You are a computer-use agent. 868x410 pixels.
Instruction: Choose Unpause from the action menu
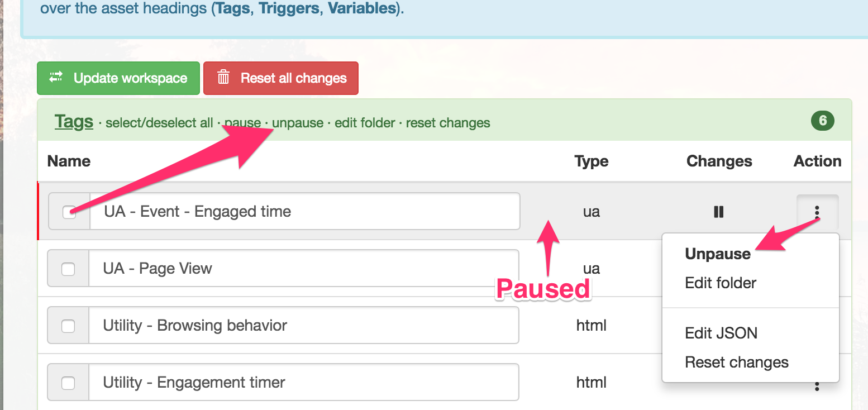click(x=718, y=254)
